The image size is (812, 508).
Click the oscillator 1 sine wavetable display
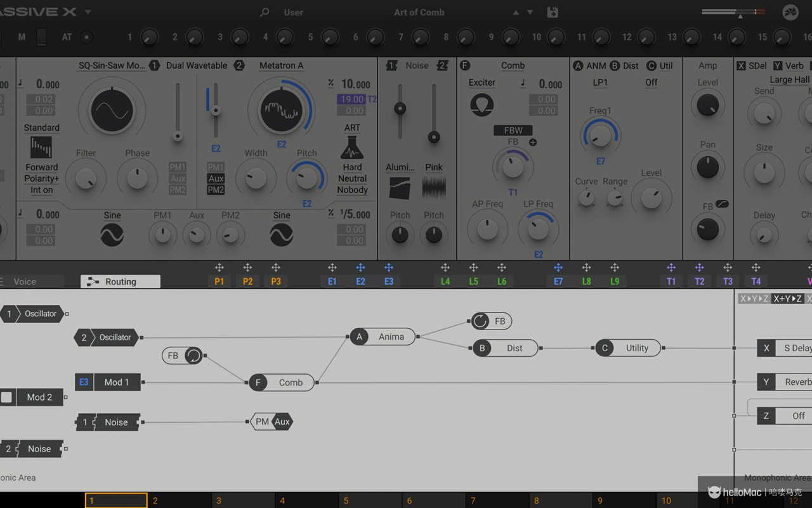click(112, 111)
